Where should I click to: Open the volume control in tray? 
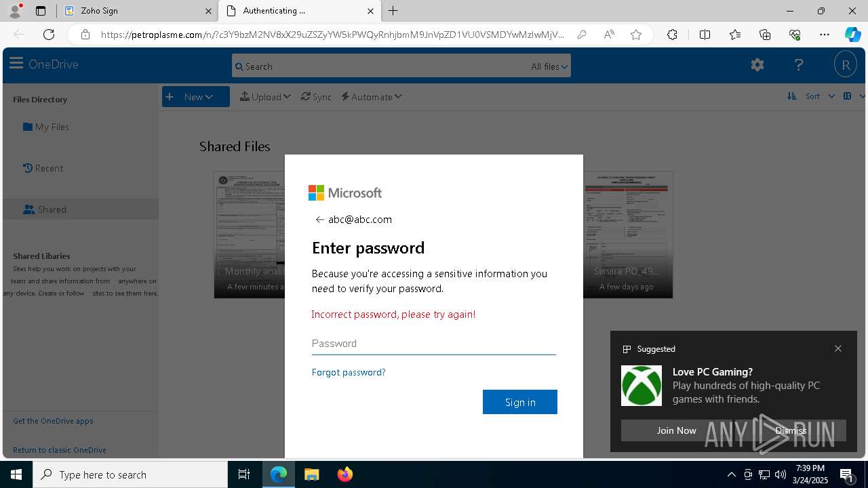pos(780,474)
